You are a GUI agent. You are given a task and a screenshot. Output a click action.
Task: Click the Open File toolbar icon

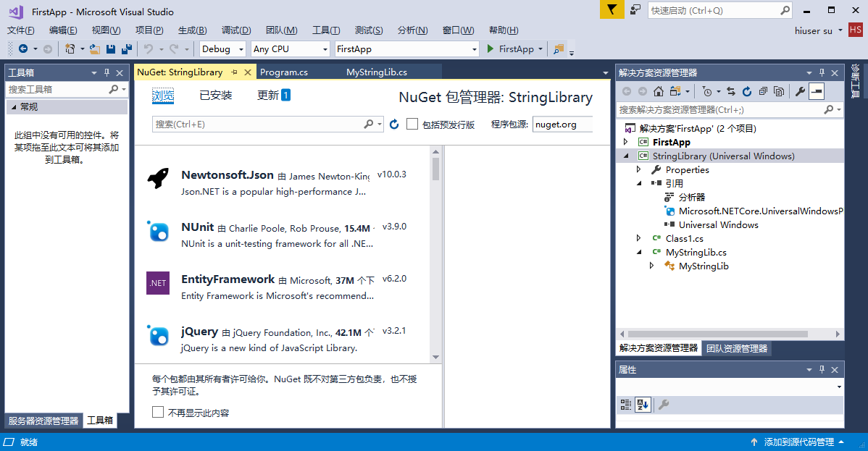click(x=95, y=49)
